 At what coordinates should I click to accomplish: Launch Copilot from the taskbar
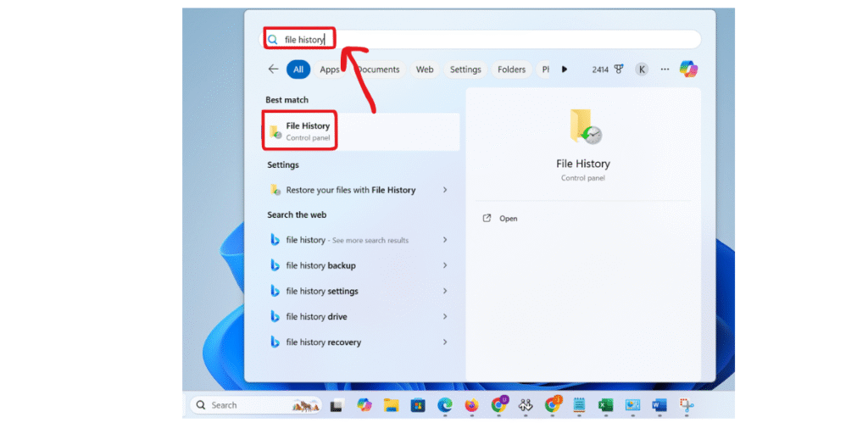[364, 405]
